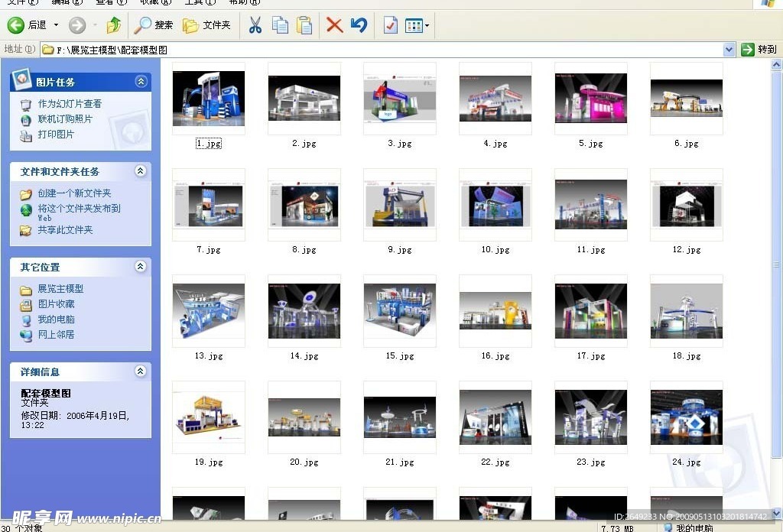Click the 21.jpg file name

pyautogui.click(x=400, y=462)
